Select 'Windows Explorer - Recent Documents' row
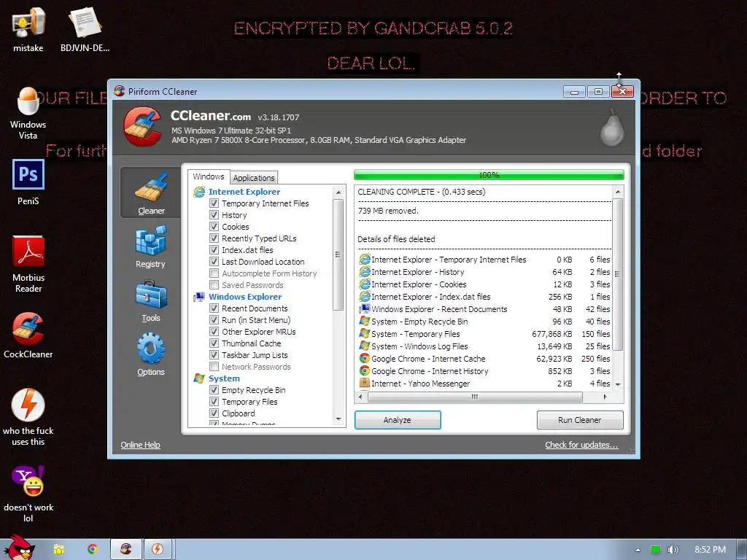Image resolution: width=747 pixels, height=560 pixels. [x=484, y=309]
